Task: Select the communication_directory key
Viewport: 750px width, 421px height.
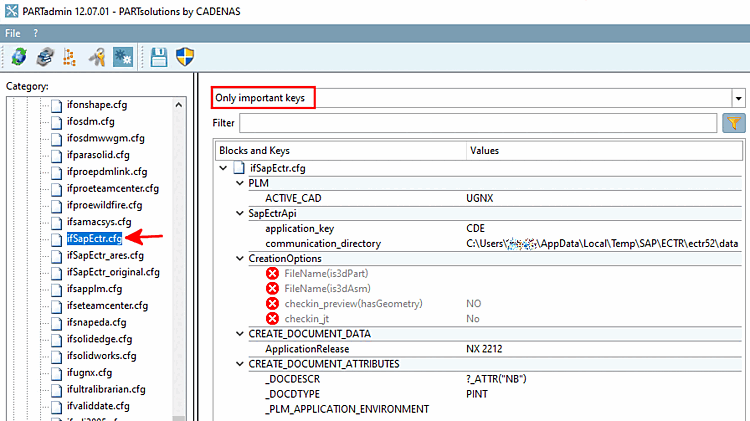Action: pyautogui.click(x=323, y=244)
